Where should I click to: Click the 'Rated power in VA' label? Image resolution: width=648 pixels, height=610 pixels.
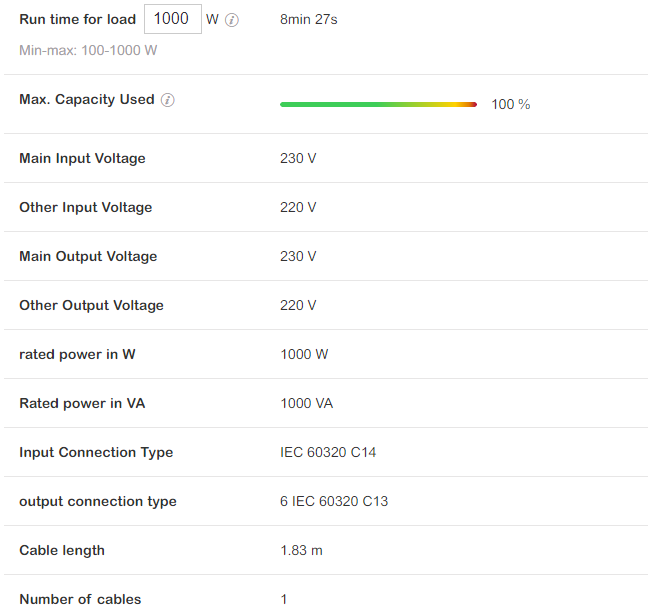tap(82, 403)
